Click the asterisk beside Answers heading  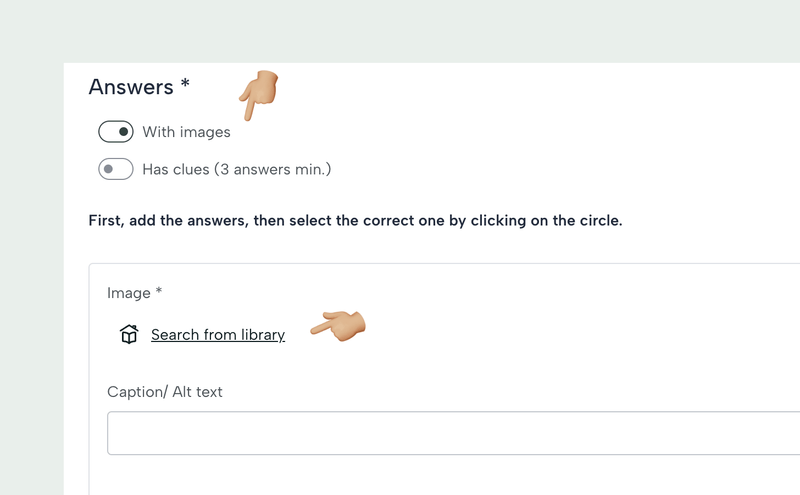point(185,86)
